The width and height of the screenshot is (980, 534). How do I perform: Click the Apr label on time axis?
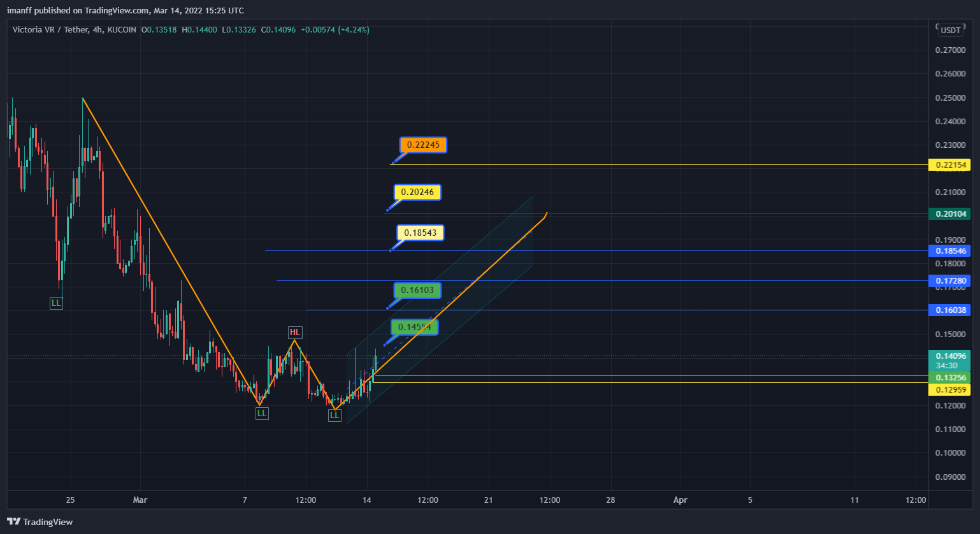pos(681,500)
